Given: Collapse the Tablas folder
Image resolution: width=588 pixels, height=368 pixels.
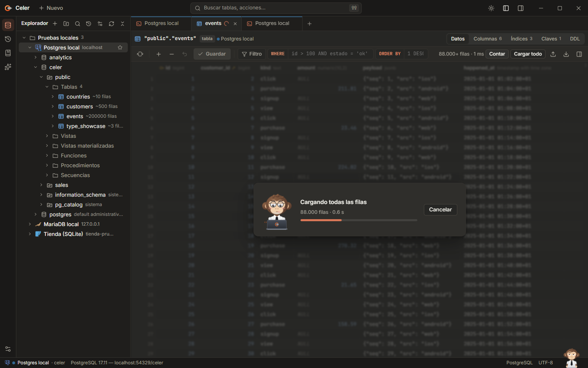Looking at the screenshot, I should click(47, 87).
